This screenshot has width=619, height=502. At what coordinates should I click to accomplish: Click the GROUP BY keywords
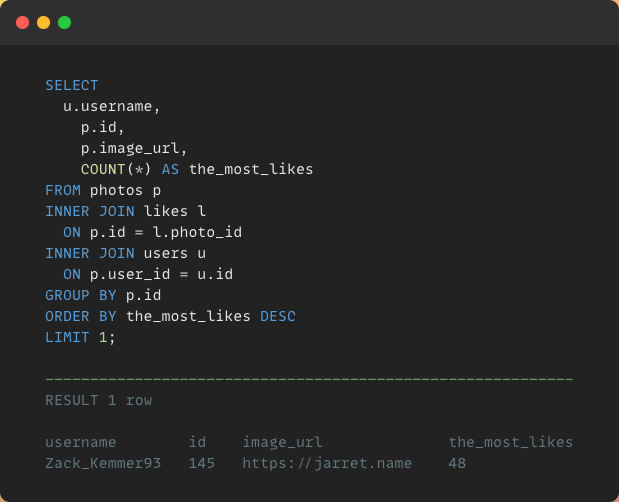tap(81, 295)
